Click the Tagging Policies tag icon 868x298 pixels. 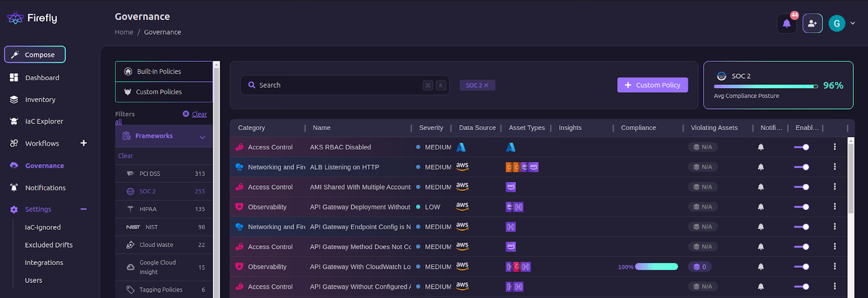point(130,290)
